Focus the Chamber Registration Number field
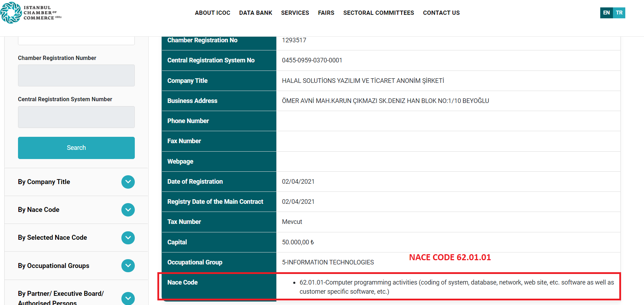This screenshot has width=644, height=305. click(x=76, y=75)
